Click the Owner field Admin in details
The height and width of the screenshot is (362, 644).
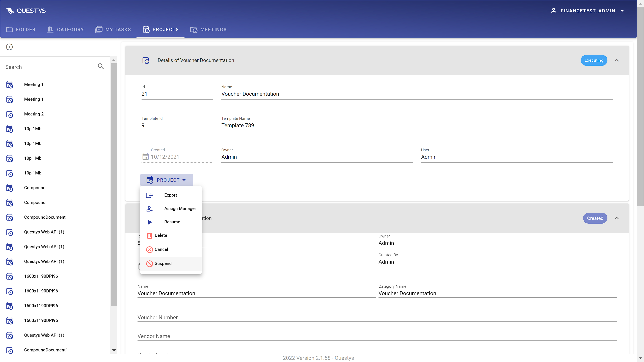tap(317, 157)
